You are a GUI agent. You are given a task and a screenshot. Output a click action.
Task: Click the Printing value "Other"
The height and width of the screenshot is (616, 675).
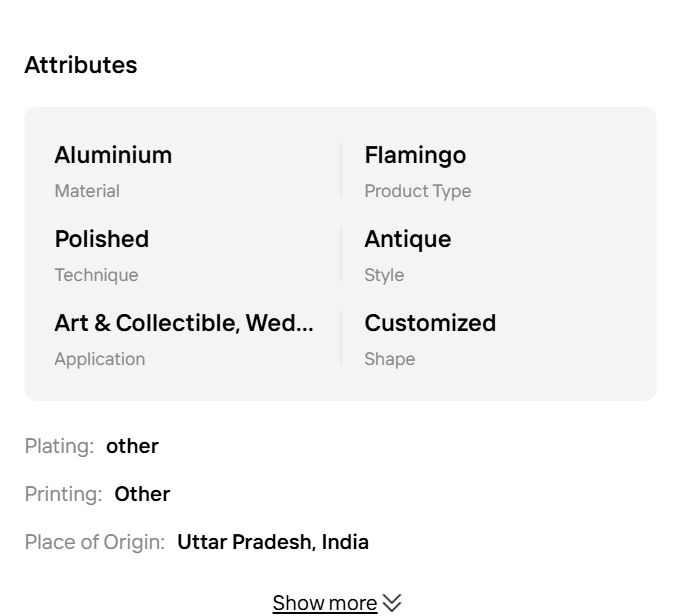(142, 494)
